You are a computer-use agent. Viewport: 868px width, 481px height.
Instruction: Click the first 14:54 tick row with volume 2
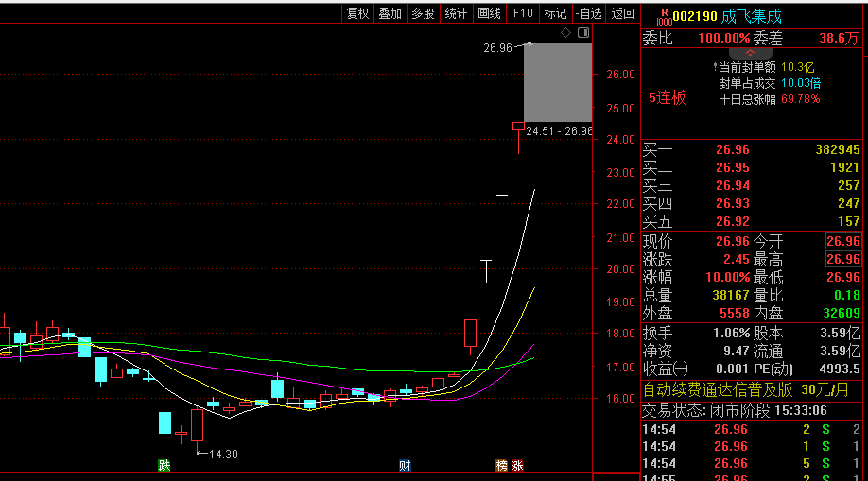point(751,430)
